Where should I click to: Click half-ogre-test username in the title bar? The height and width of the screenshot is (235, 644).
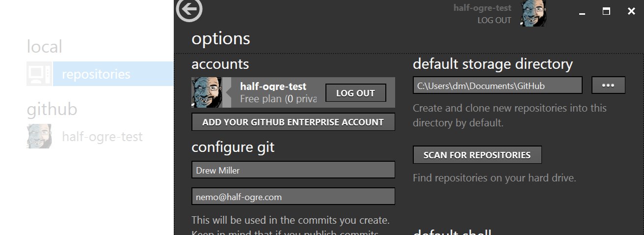482,8
